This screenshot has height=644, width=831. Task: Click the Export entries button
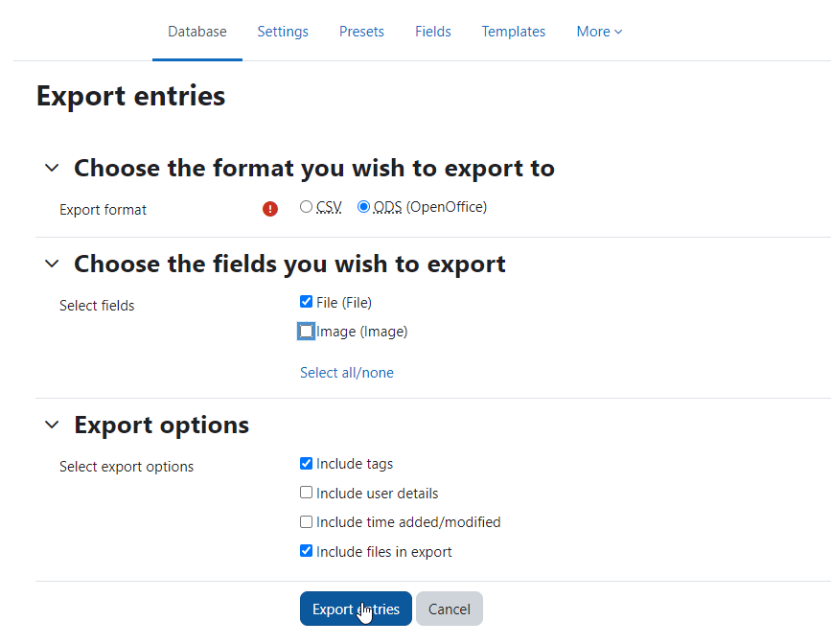click(x=356, y=609)
